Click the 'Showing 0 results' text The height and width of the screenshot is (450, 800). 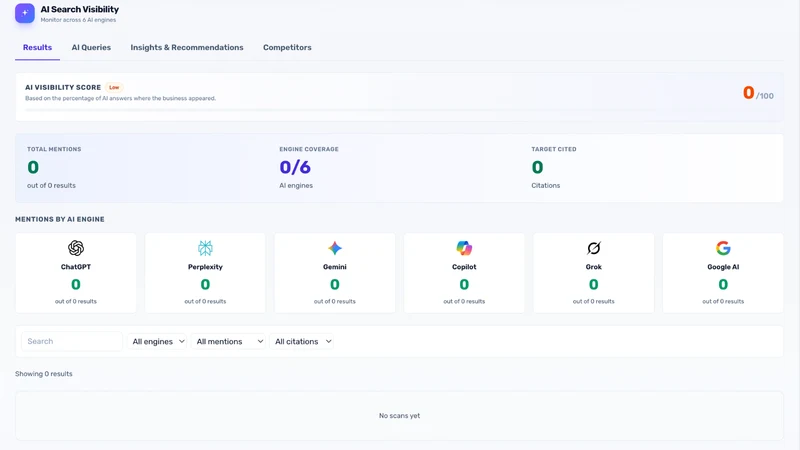(x=44, y=373)
